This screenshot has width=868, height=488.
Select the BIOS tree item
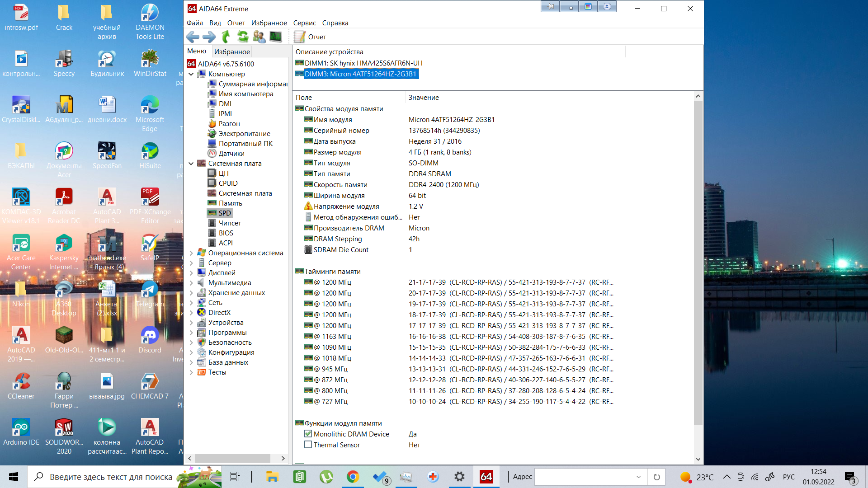click(x=226, y=233)
